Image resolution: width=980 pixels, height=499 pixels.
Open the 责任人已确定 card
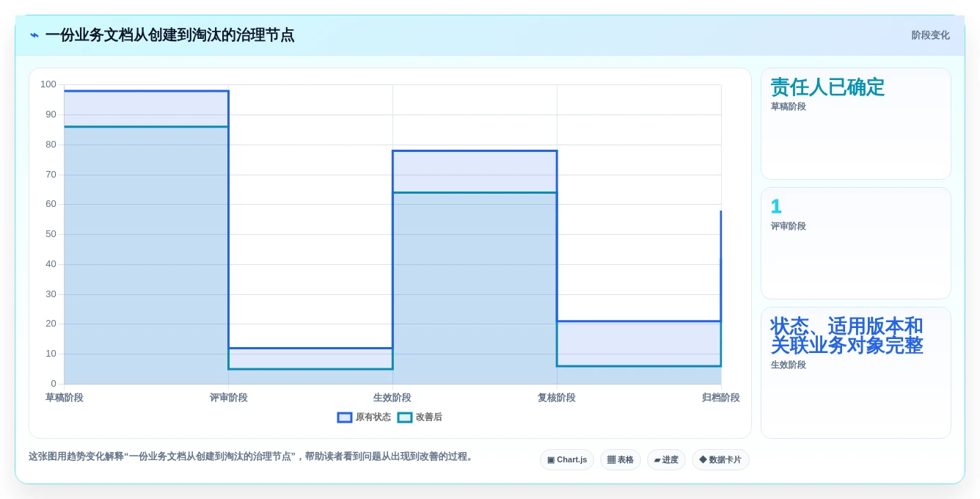856,124
